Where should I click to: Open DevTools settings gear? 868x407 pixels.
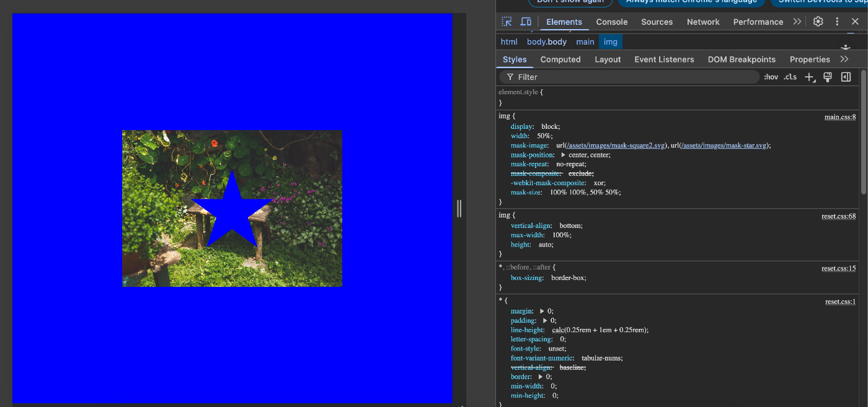[818, 22]
